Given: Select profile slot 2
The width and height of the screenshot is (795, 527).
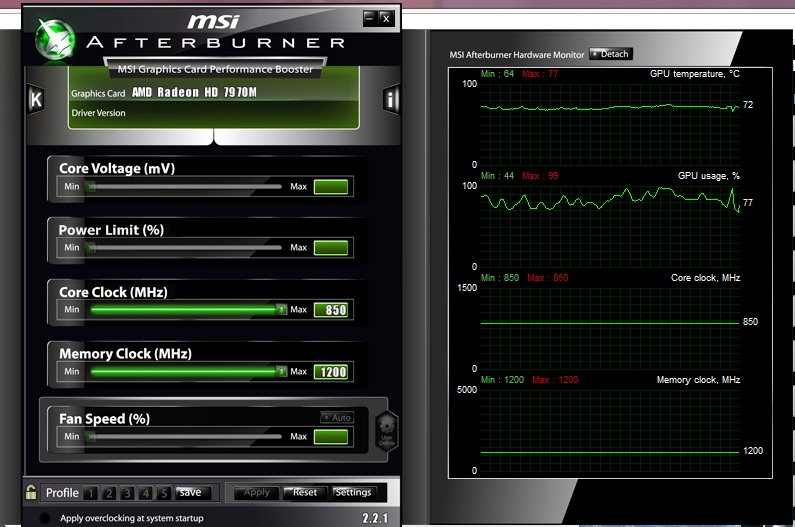Looking at the screenshot, I should click(109, 493).
